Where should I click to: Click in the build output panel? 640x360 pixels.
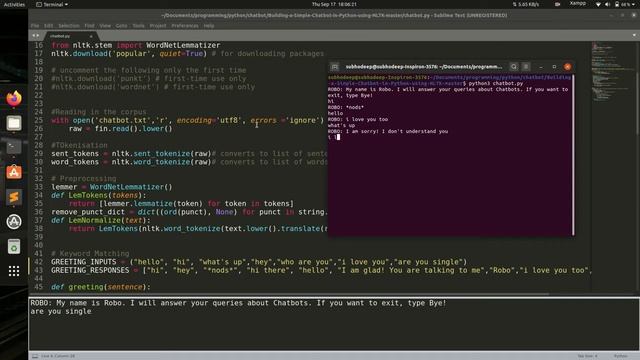click(334, 324)
